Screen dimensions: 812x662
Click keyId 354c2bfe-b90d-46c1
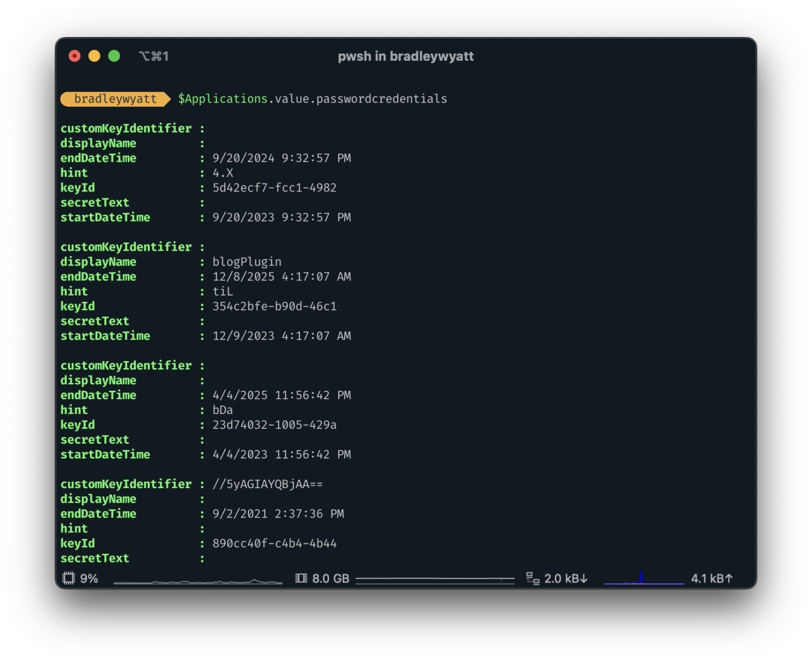[x=275, y=306]
